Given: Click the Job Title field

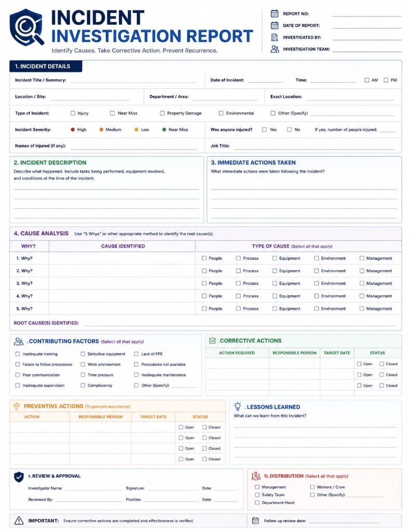Looking at the screenshot, I should [x=314, y=146].
